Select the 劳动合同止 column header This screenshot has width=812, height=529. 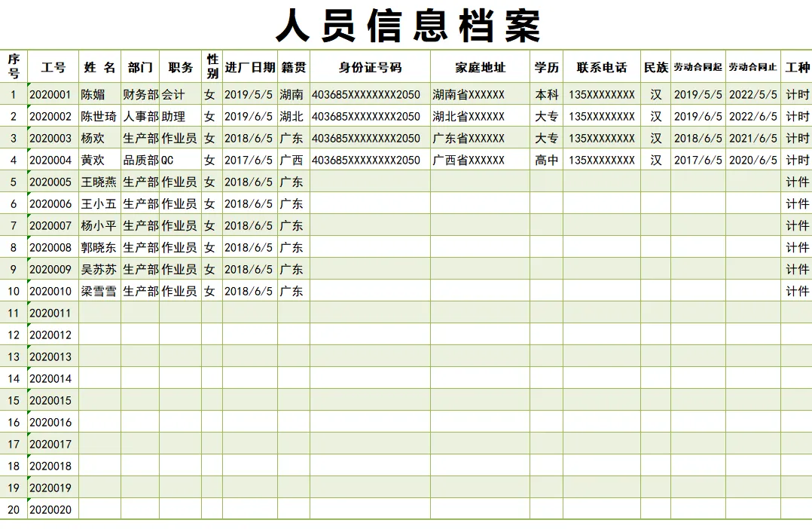pos(753,66)
